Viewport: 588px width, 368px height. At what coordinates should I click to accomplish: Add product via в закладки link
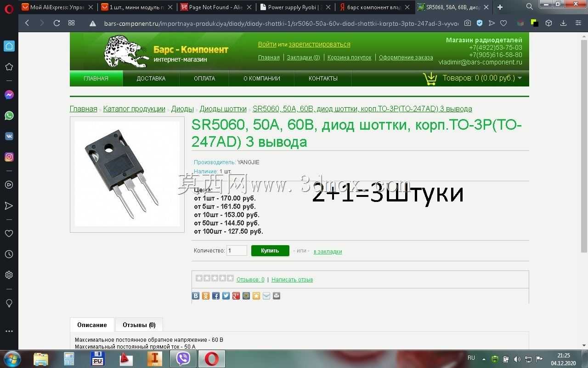[x=328, y=251]
